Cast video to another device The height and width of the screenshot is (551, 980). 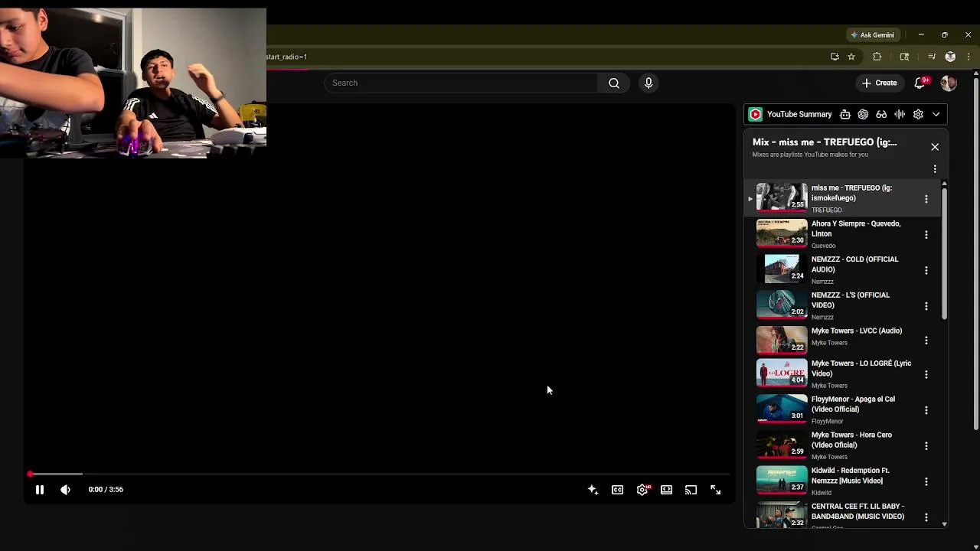[x=691, y=490]
